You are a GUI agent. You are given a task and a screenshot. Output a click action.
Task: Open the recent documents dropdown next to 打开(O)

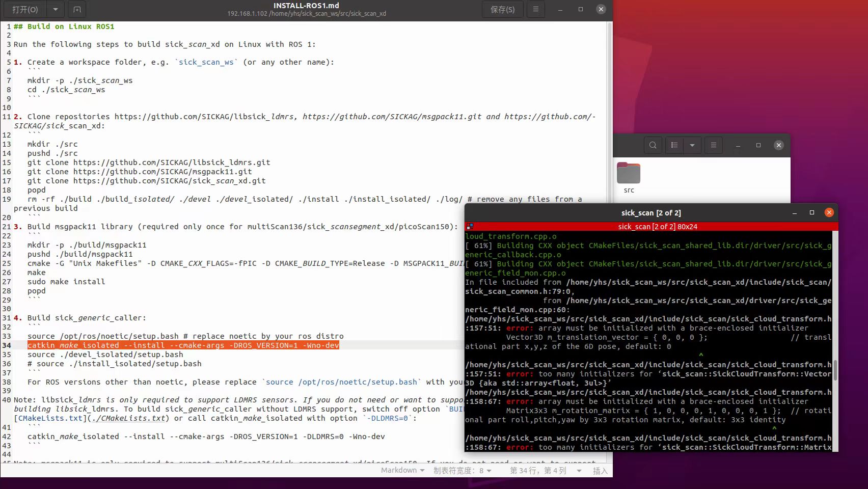pos(55,9)
